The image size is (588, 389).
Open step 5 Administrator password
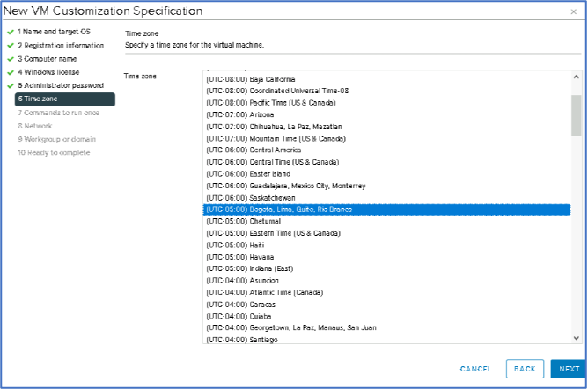pos(60,85)
